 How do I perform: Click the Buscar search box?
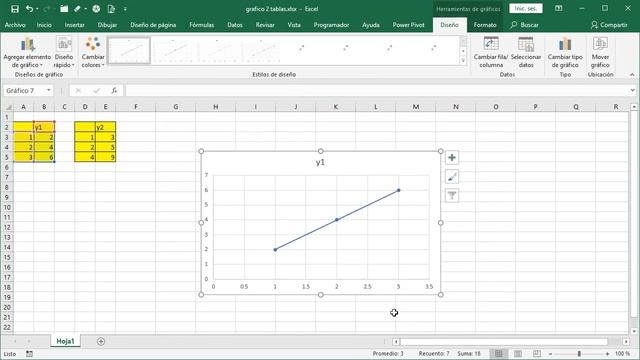525,25
